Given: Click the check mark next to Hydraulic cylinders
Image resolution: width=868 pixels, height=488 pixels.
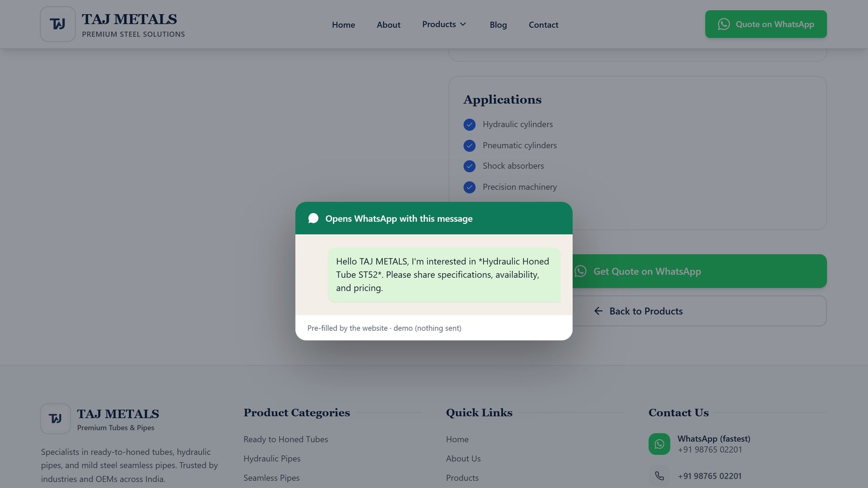Looking at the screenshot, I should coord(470,125).
